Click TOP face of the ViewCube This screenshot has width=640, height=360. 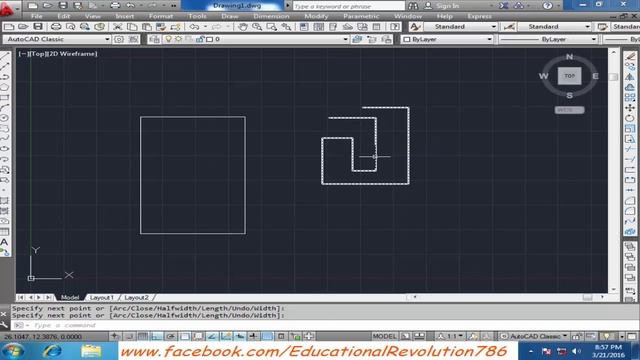point(569,76)
